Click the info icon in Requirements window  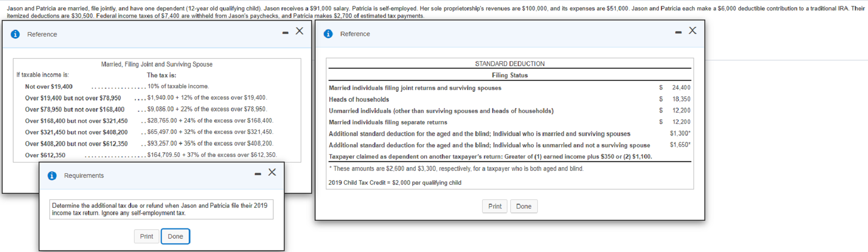point(52,176)
